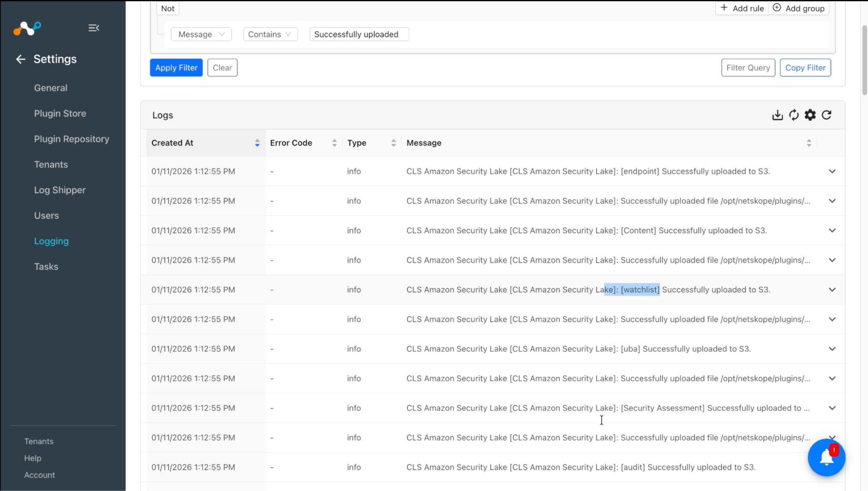The height and width of the screenshot is (491, 868).
Task: Click the timestamp in the [endpoint] row
Action: pyautogui.click(x=193, y=172)
